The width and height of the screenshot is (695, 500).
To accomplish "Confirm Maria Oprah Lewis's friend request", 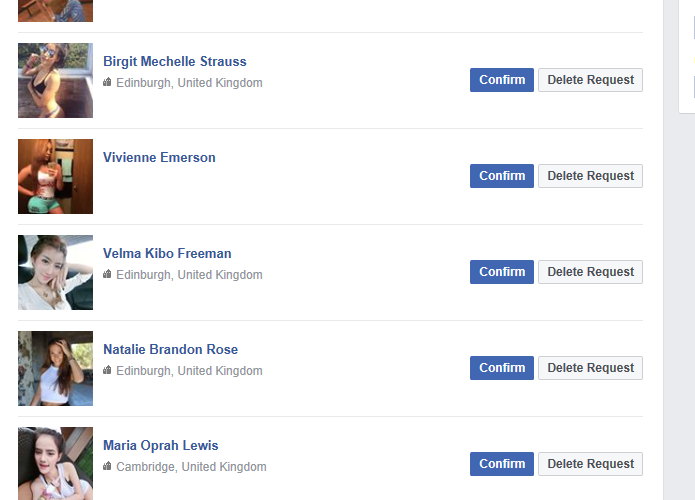I will coord(501,464).
